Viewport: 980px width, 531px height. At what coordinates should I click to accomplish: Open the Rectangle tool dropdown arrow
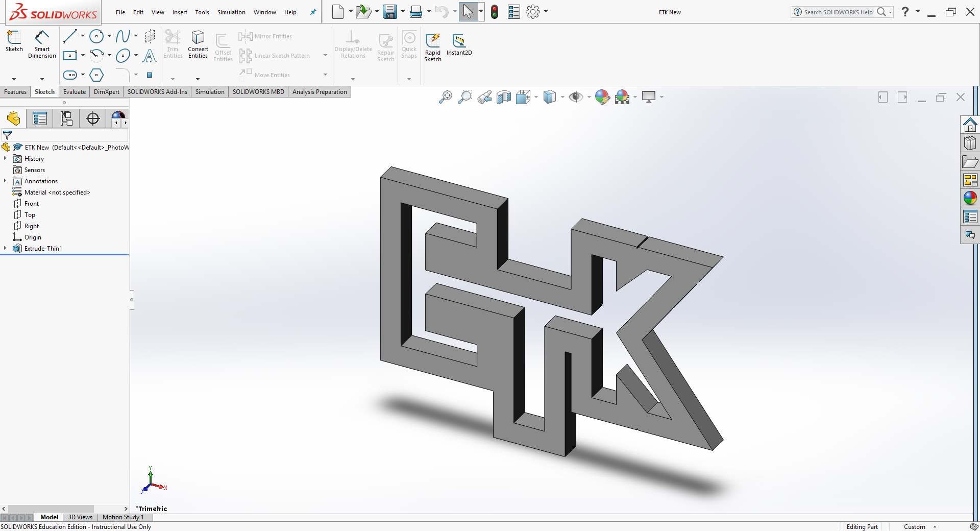83,55
